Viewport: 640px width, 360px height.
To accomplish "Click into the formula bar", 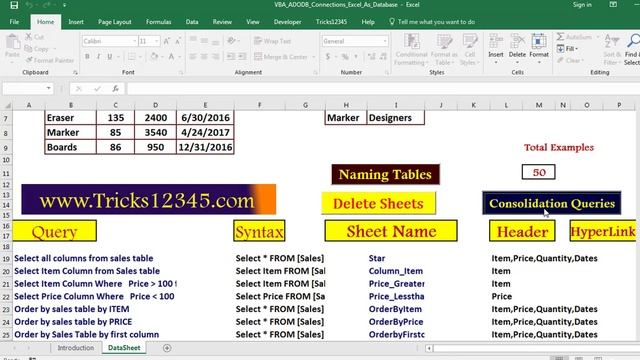I will click(383, 89).
